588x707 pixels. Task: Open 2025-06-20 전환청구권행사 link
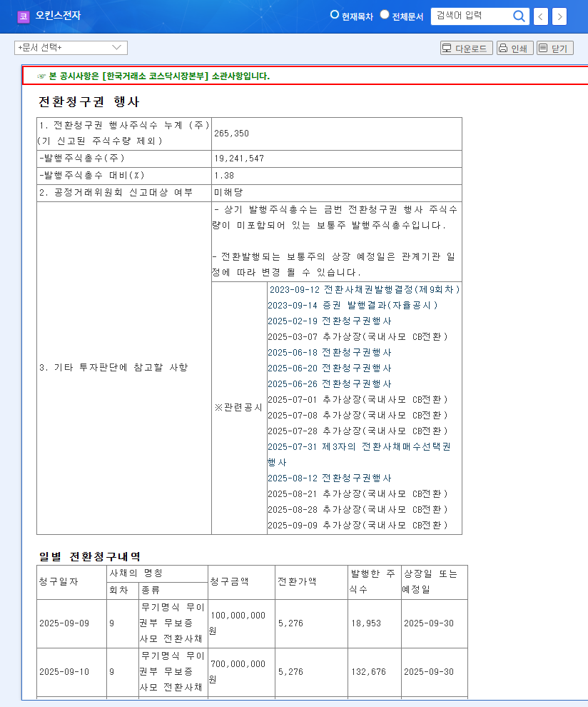330,368
